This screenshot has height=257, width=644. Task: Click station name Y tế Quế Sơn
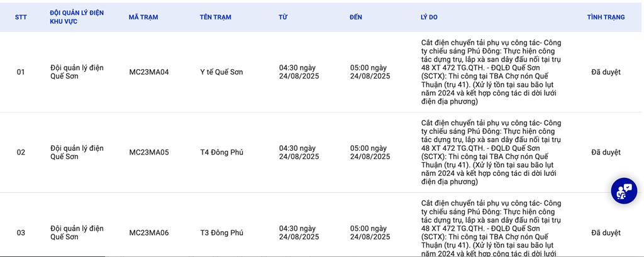[221, 72]
